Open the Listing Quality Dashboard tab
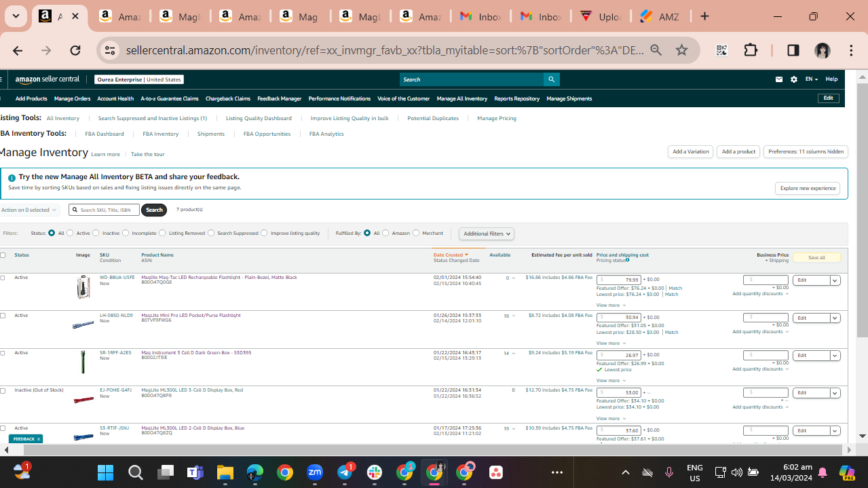This screenshot has width=868, height=488. 259,118
